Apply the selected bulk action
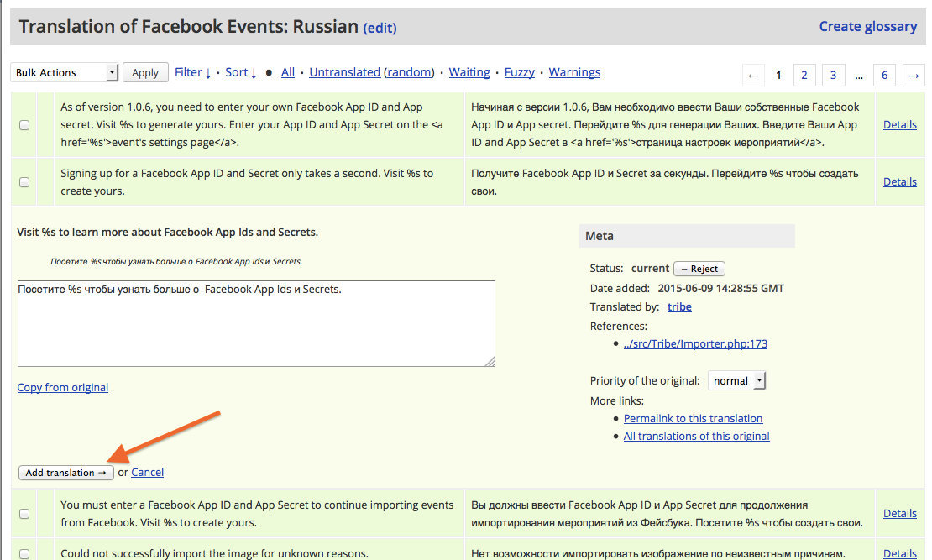 pyautogui.click(x=144, y=72)
